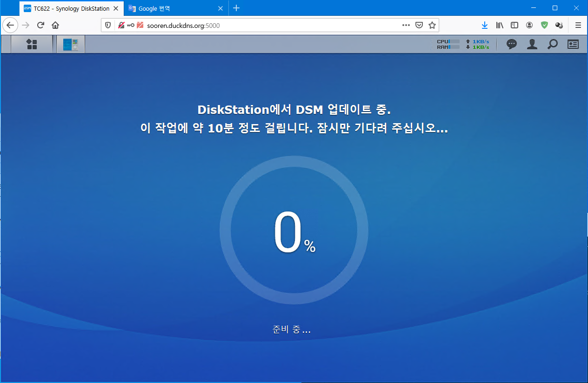This screenshot has width=588, height=383.
Task: Go back with Firefox back arrow
Action: [10, 25]
